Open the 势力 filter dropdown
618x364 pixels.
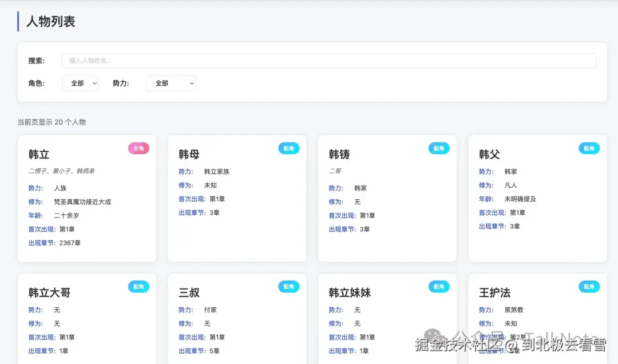pyautogui.click(x=171, y=83)
